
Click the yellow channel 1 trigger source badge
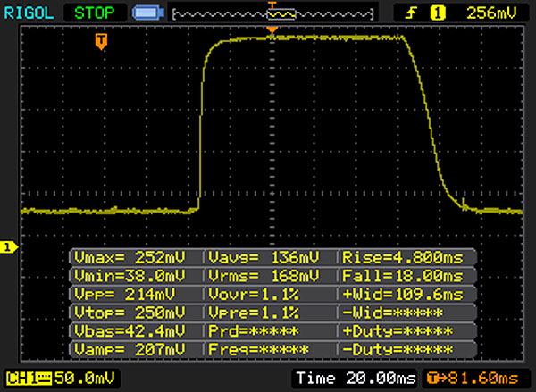(438, 13)
